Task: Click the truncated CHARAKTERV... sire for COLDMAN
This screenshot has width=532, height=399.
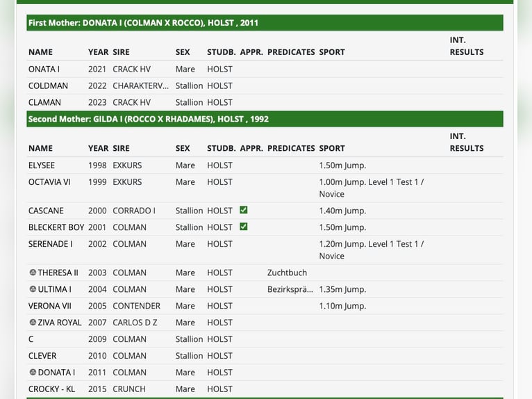Action: pos(140,85)
